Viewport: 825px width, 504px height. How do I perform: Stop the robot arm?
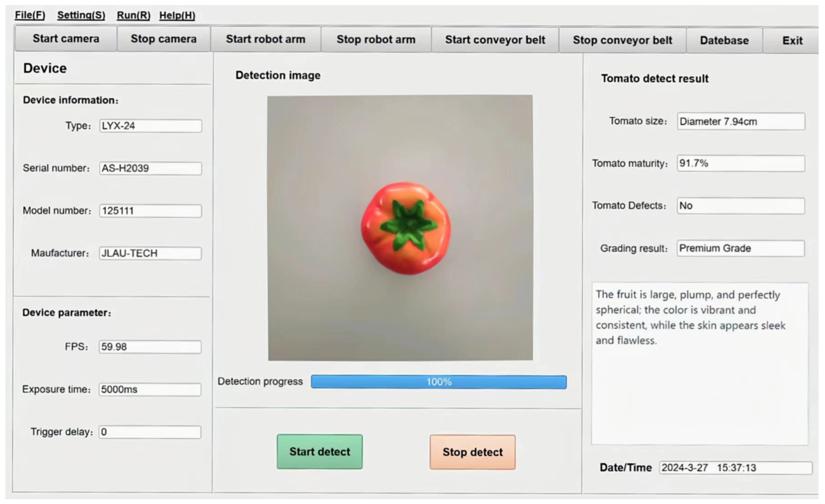click(376, 40)
